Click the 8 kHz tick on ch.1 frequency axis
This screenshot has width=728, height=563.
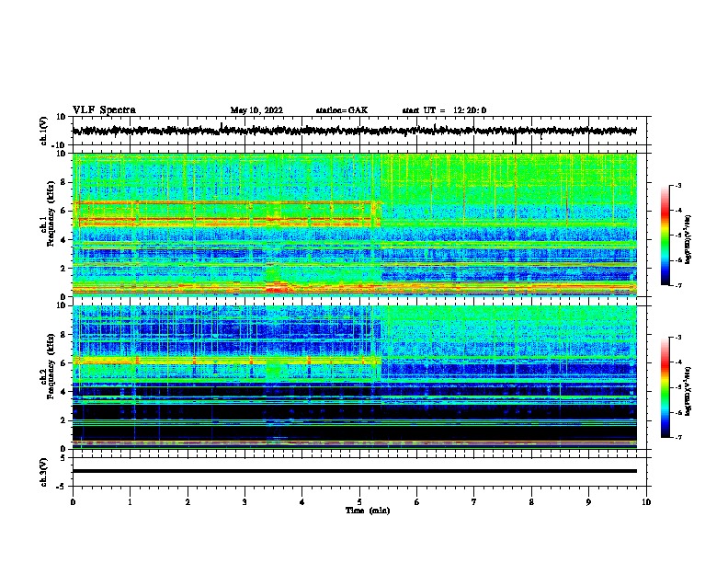coord(64,182)
